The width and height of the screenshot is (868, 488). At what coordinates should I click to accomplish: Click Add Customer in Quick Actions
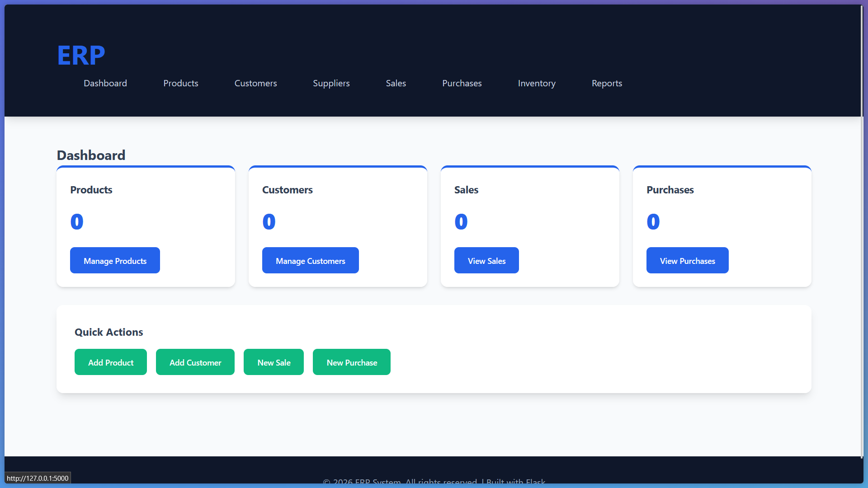pyautogui.click(x=195, y=362)
